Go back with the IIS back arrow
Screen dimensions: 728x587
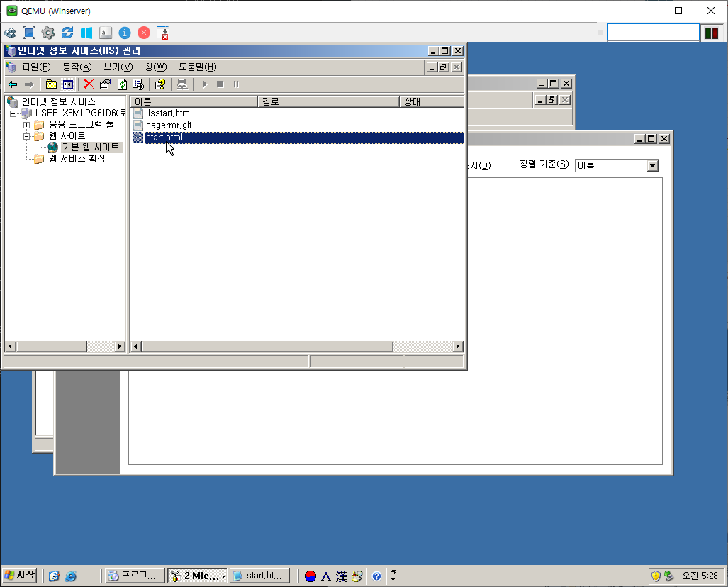[x=13, y=84]
